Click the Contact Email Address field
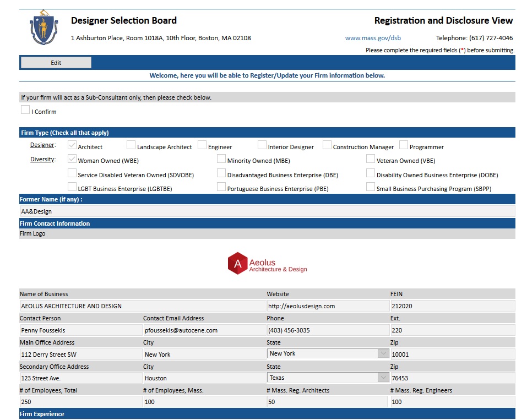 click(204, 330)
